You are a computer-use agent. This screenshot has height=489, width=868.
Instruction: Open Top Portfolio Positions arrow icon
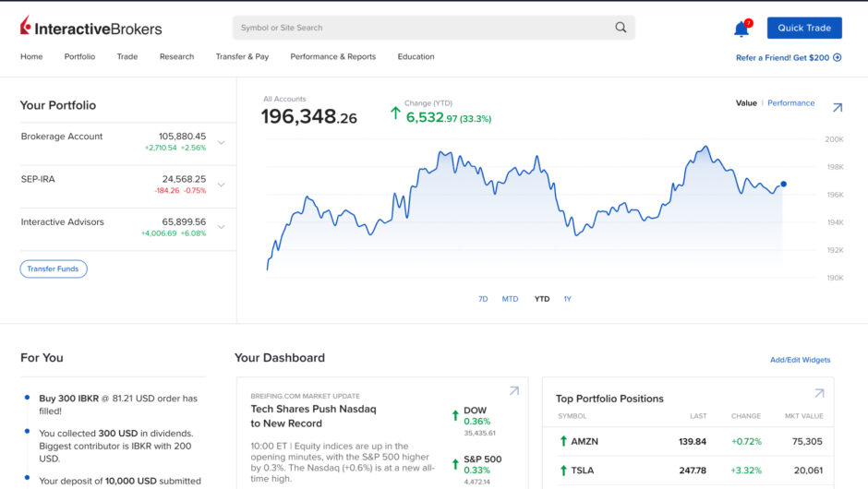point(819,393)
